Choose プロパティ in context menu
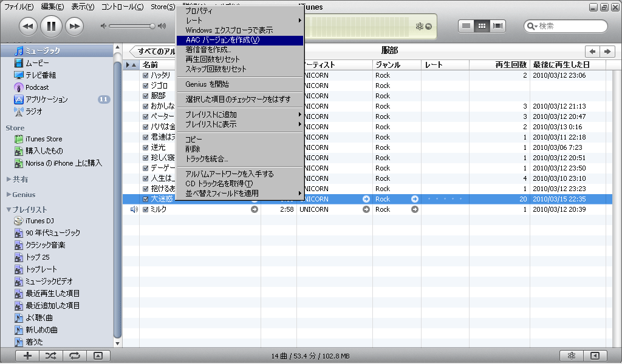The width and height of the screenshot is (622, 364). [x=239, y=11]
